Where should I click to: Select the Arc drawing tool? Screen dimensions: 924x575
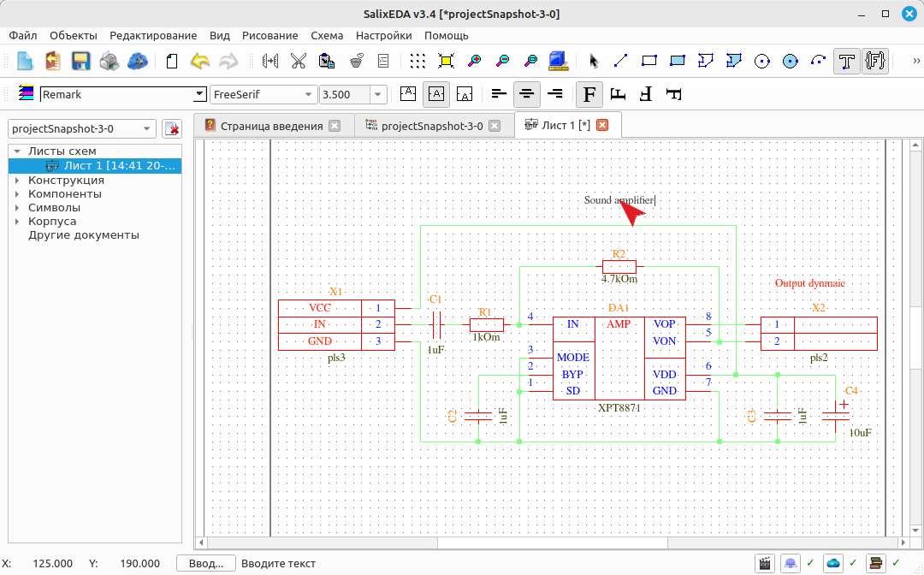click(819, 61)
